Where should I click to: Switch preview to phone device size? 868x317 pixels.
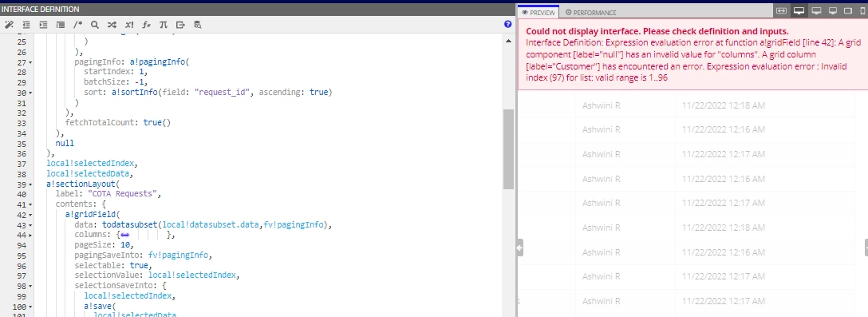tap(862, 11)
